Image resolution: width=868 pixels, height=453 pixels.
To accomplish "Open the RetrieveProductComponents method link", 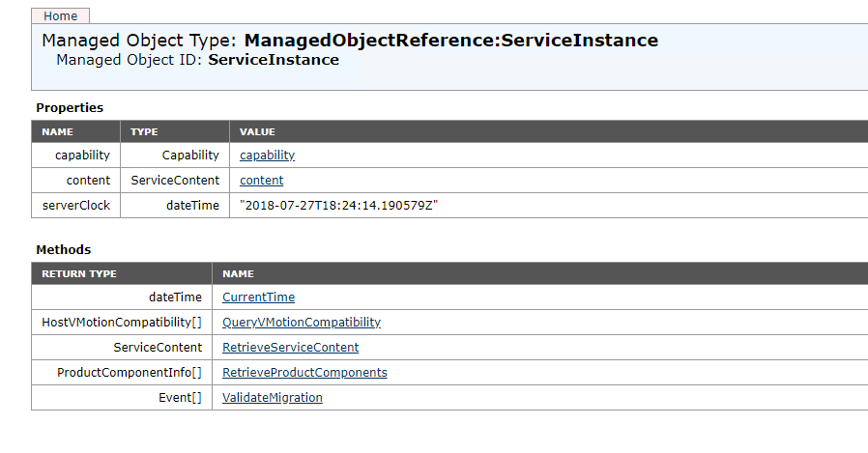I will point(304,372).
